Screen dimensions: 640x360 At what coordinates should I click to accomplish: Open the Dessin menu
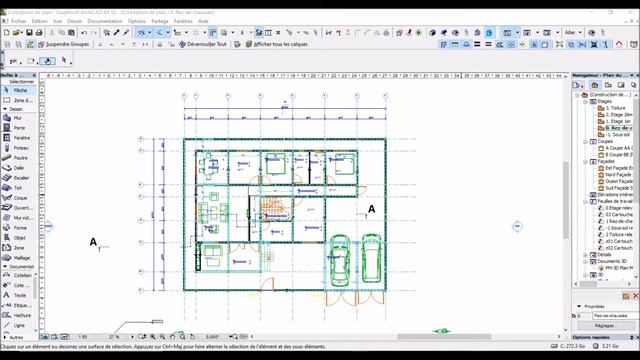(x=74, y=21)
